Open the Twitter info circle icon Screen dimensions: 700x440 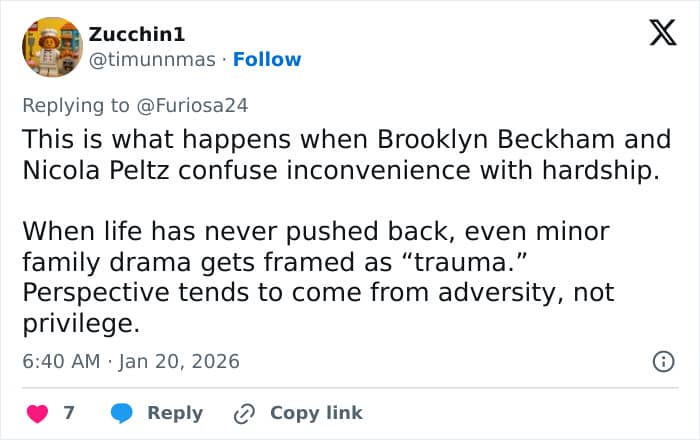point(662,362)
